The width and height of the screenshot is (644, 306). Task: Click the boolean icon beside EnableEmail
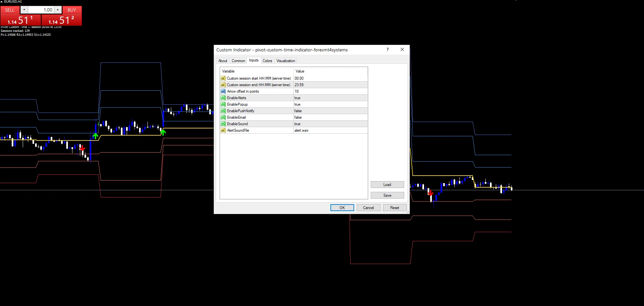(223, 117)
